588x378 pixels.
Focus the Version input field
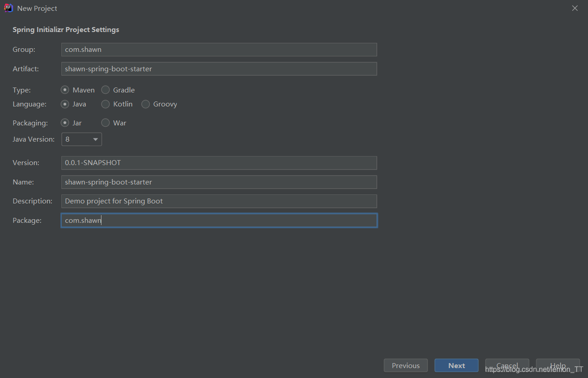point(219,163)
